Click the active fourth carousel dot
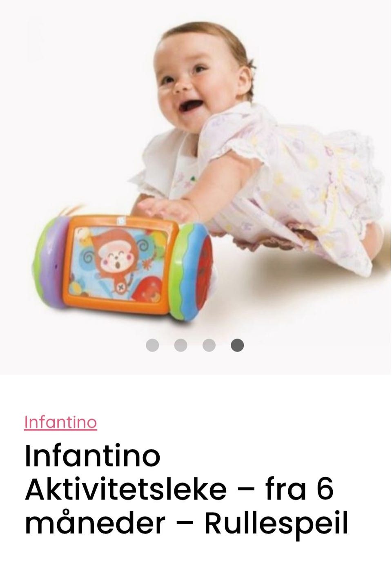The image size is (392, 567). tap(237, 345)
